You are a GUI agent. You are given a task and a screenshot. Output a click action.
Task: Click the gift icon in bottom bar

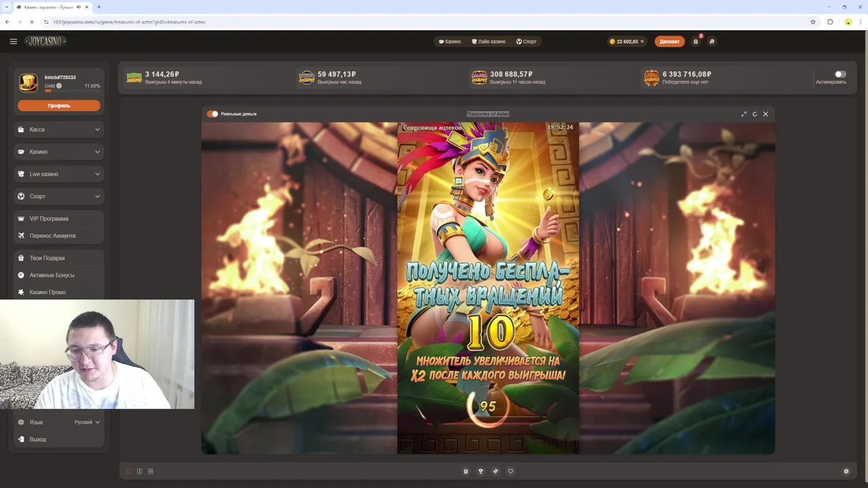pos(466,471)
